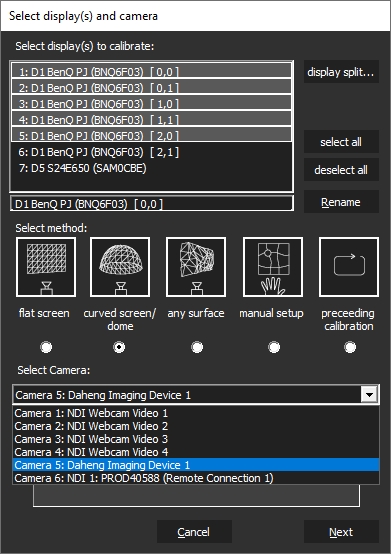Image resolution: width=391 pixels, height=554 pixels.
Task: Rename the selected display
Action: (341, 202)
